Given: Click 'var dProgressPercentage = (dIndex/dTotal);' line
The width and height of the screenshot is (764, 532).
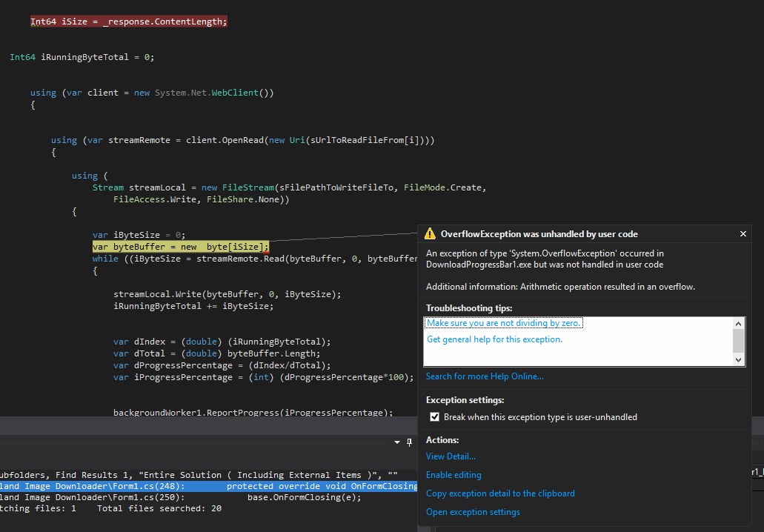Looking at the screenshot, I should click(x=222, y=365).
